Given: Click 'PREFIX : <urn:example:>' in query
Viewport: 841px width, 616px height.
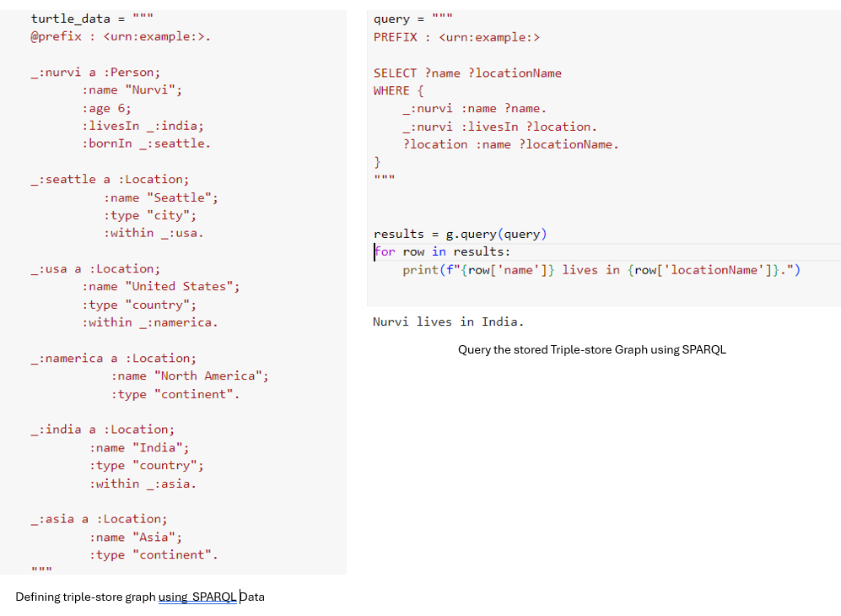Looking at the screenshot, I should pos(457,38).
